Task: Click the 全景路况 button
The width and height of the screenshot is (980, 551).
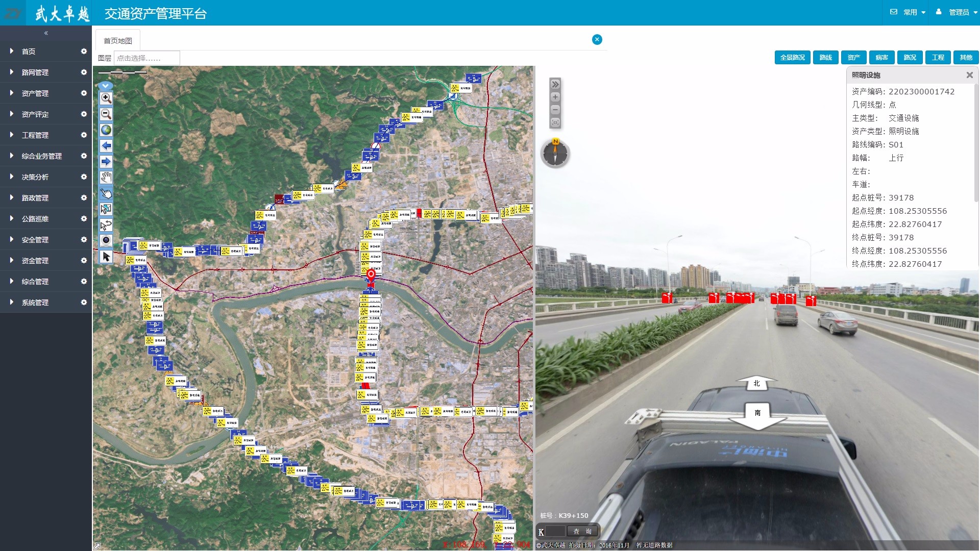Action: point(792,58)
